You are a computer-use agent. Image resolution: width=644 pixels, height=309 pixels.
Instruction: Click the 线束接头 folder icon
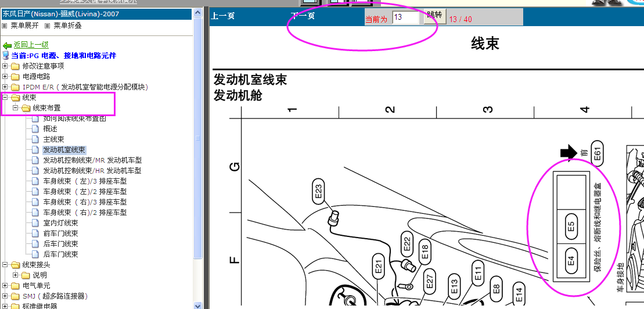(16, 265)
